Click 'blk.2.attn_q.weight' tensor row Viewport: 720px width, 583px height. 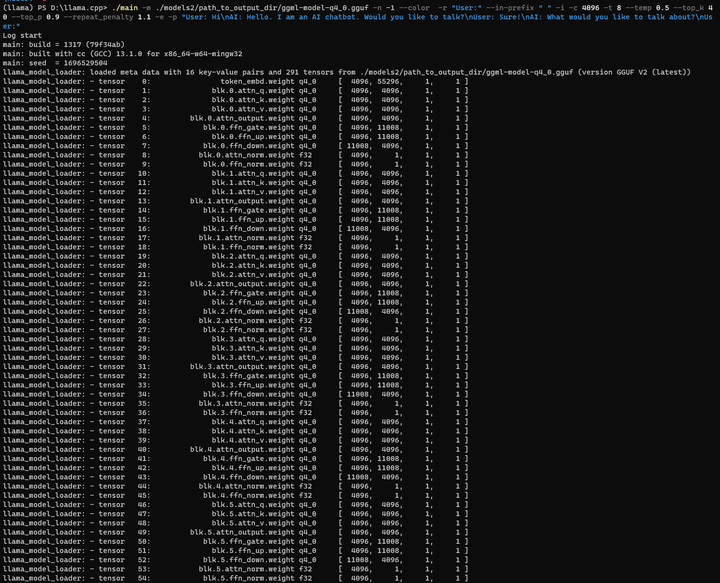click(235, 256)
